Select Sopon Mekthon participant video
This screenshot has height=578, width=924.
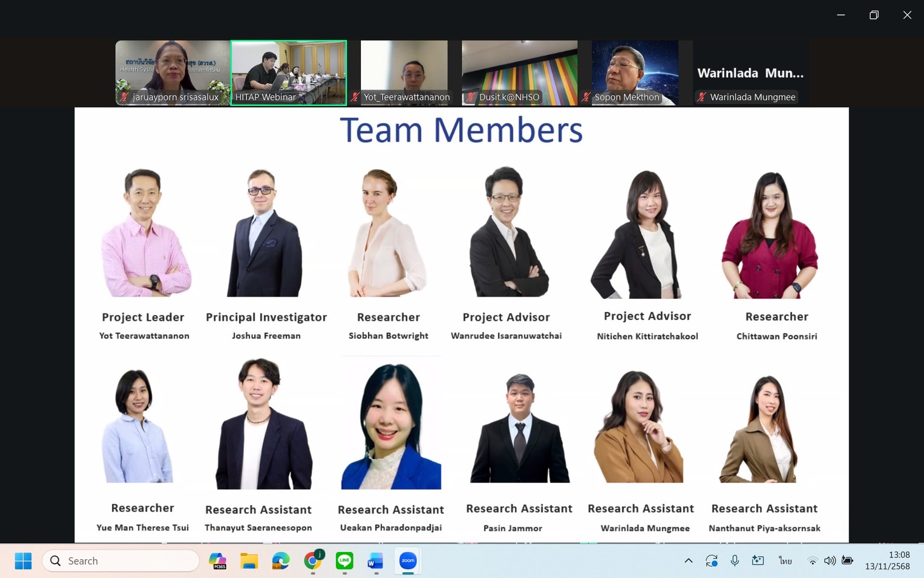634,73
